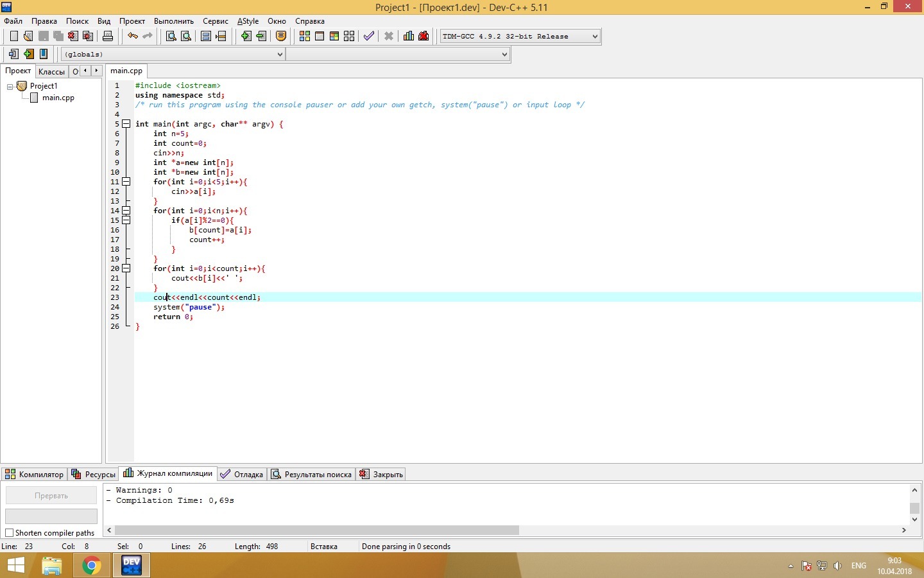Switch to the Отладка tab
The width and height of the screenshot is (924, 578).
click(x=242, y=475)
